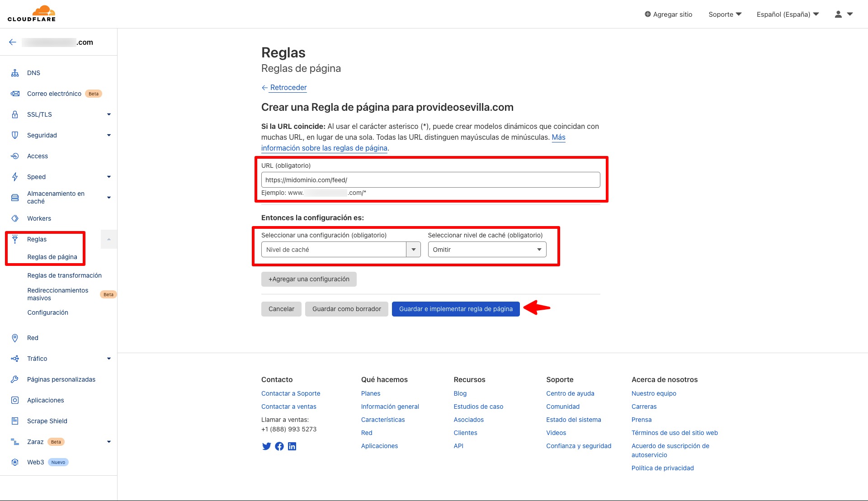Open LinkedIn icon in footer
The height and width of the screenshot is (501, 868).
click(292, 446)
